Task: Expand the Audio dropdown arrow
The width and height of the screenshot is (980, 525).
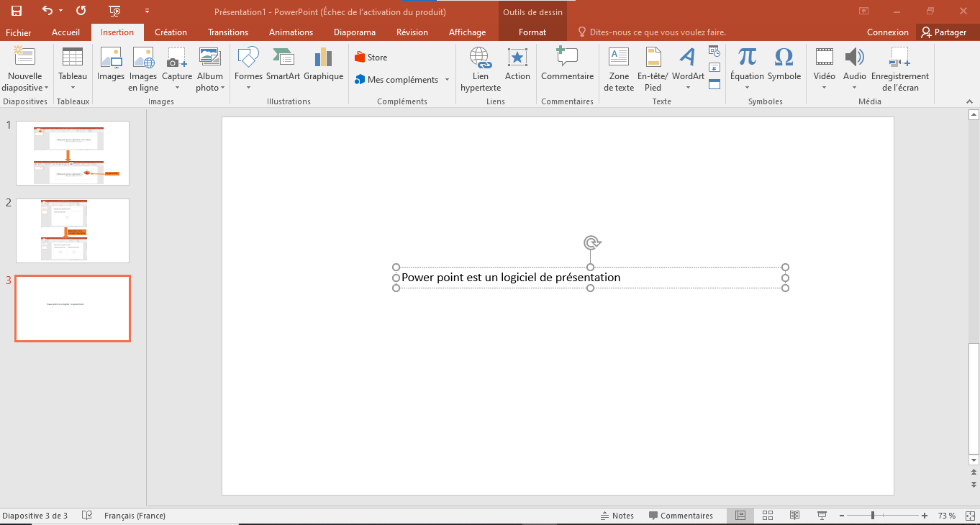Action: [855, 88]
